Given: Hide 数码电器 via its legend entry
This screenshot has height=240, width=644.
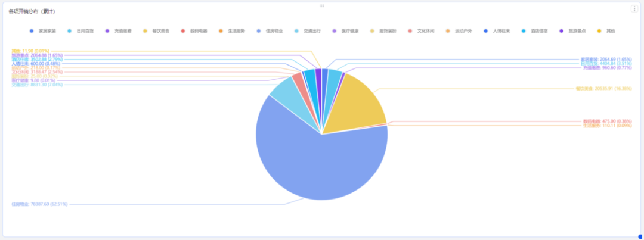Looking at the screenshot, I should click(194, 31).
